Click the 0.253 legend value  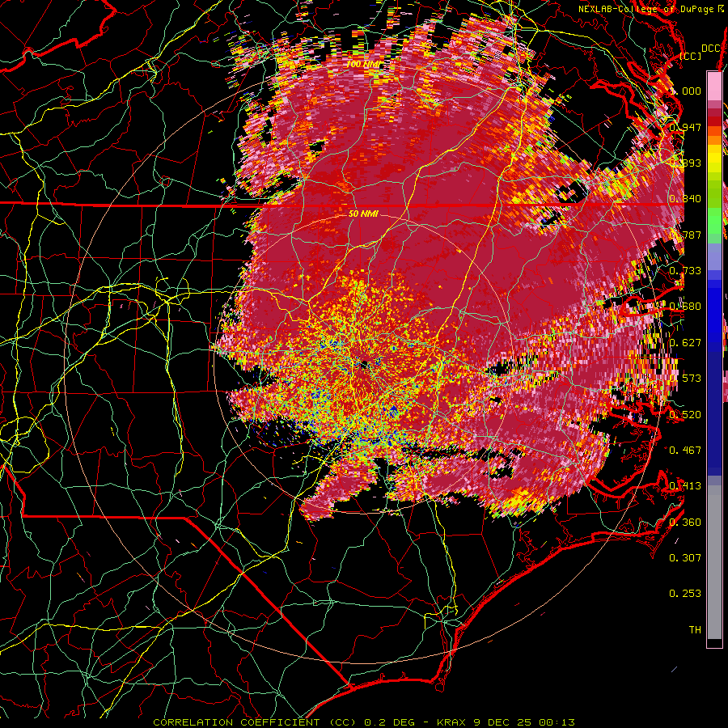point(685,594)
